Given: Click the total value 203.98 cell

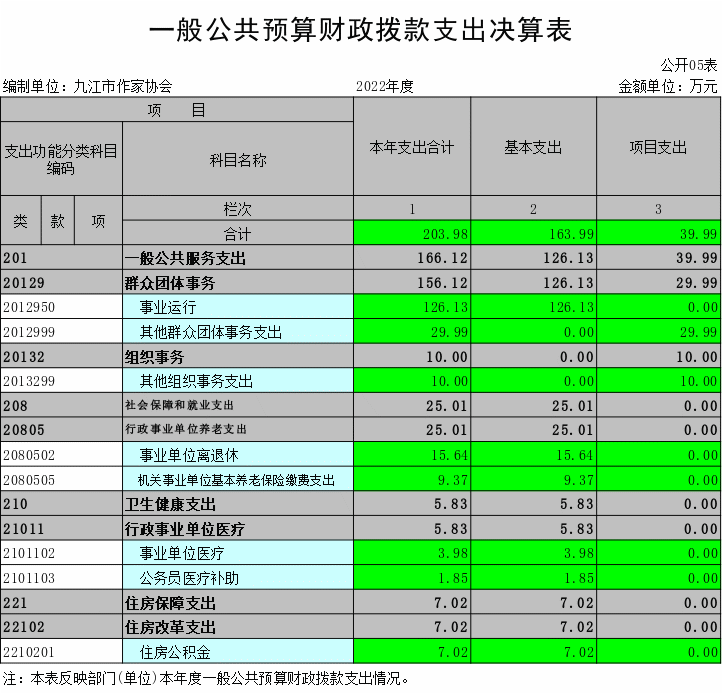Looking at the screenshot, I should coord(412,234).
